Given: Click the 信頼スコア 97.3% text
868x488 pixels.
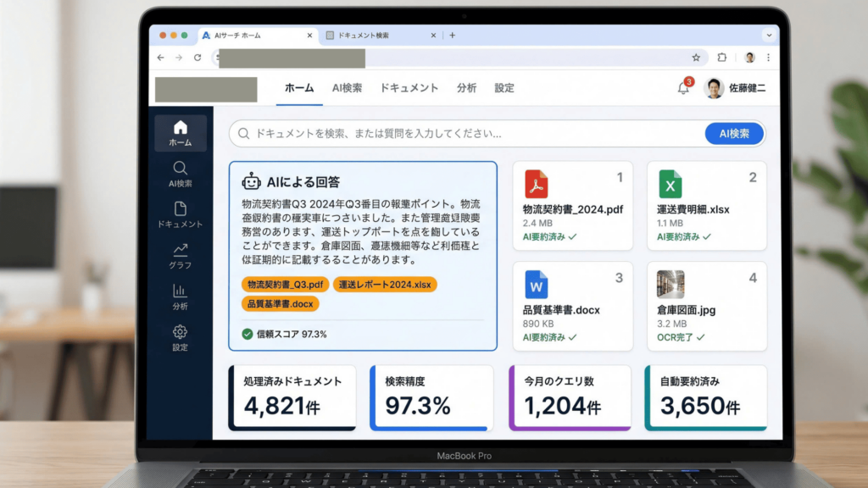Looking at the screenshot, I should pos(292,334).
